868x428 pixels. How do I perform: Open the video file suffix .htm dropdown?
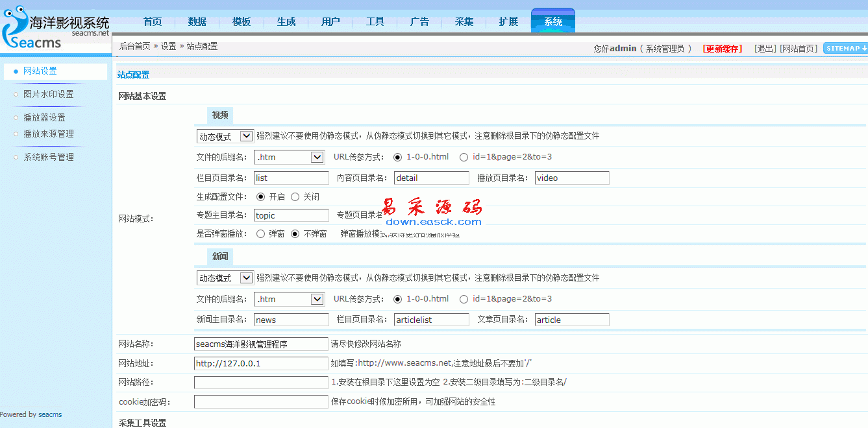pos(289,157)
